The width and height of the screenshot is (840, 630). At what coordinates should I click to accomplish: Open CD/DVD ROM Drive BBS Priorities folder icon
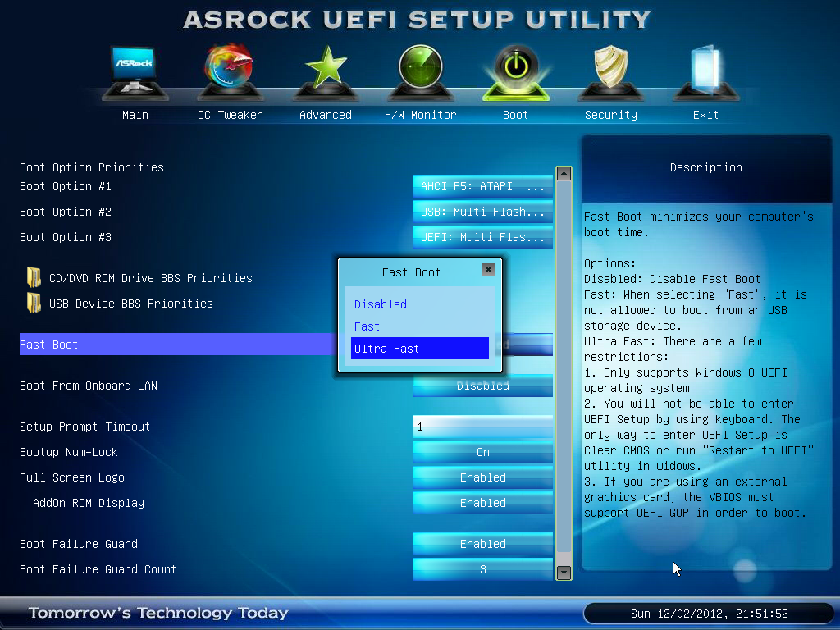34,277
